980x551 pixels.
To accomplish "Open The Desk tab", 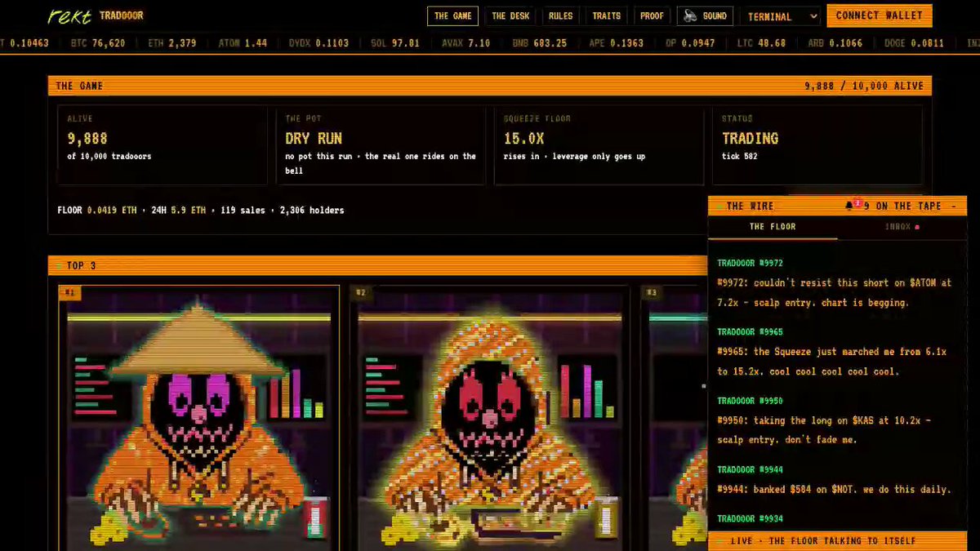I will point(510,16).
